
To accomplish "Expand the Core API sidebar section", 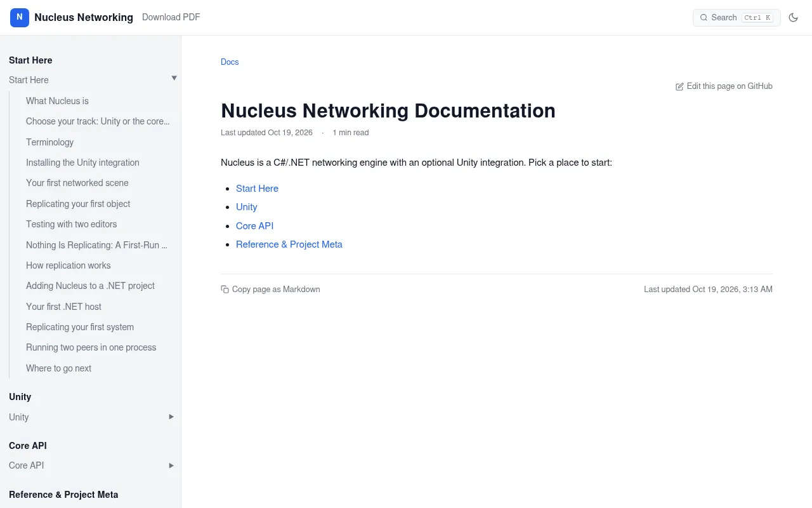I will [171, 465].
